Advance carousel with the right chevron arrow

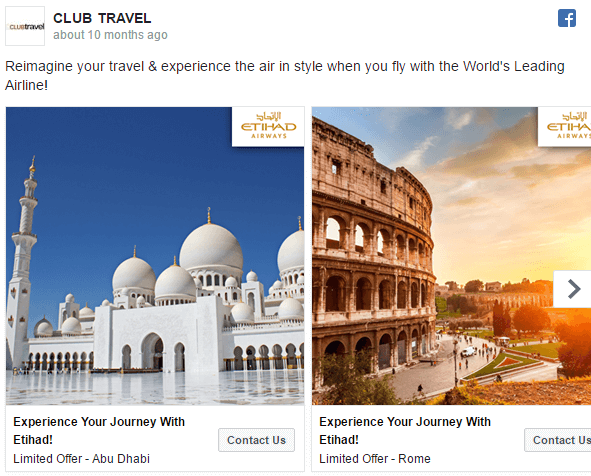pyautogui.click(x=573, y=289)
